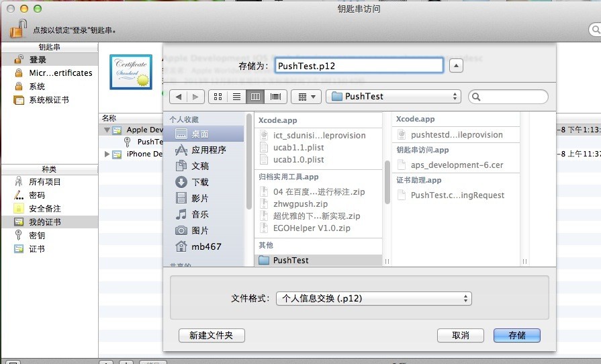Select PushTest.c...ingRequest file
This screenshot has width=601, height=364.
point(456,195)
